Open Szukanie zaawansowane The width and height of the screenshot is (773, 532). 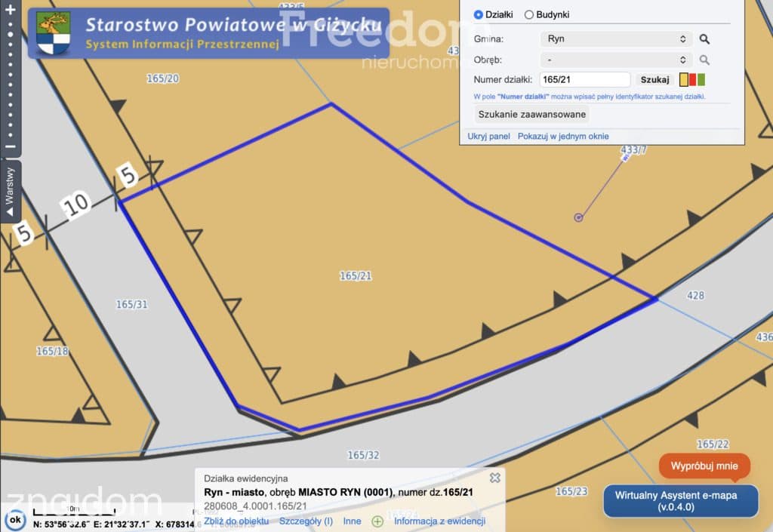tap(532, 114)
